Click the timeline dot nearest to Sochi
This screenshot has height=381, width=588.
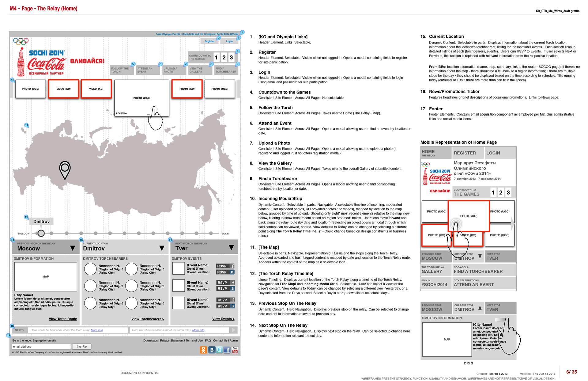[x=210, y=233]
